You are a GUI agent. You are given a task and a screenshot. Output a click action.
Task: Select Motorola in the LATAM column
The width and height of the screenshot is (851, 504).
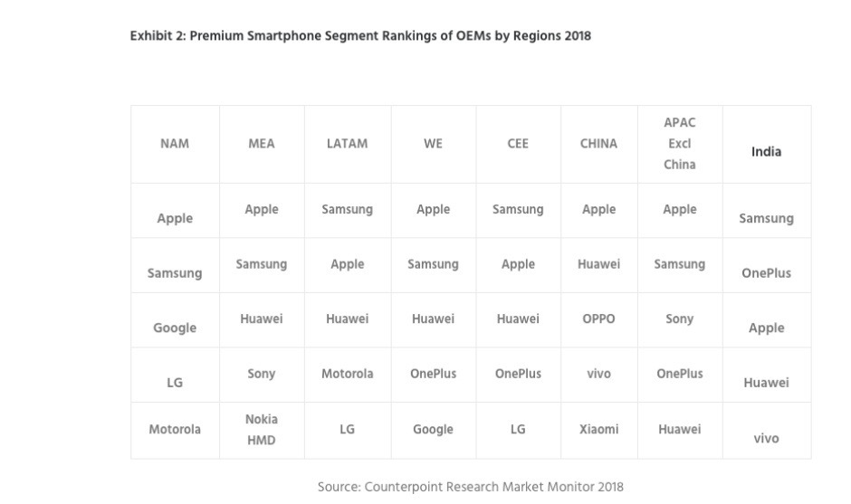click(347, 374)
